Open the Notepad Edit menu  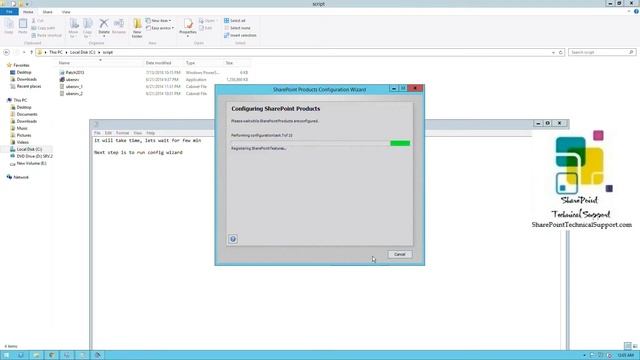pos(108,133)
